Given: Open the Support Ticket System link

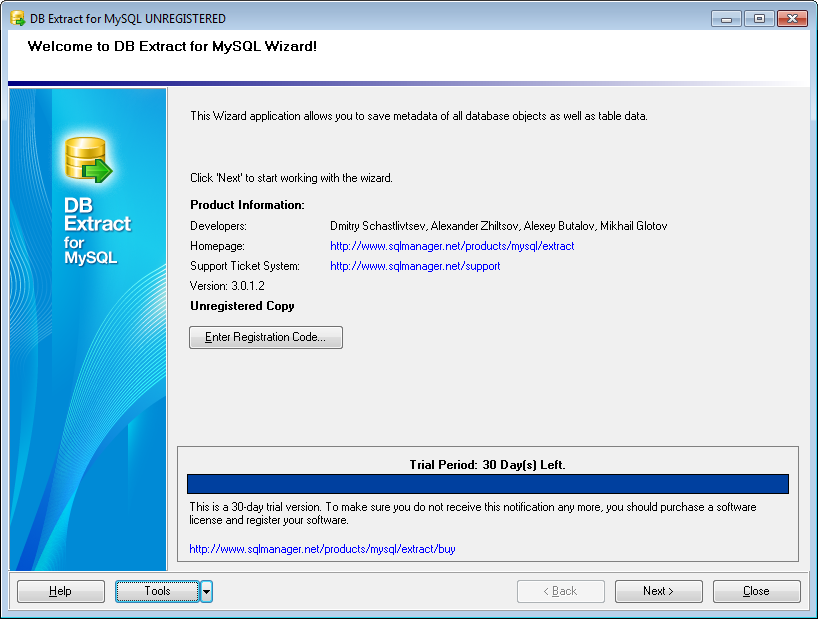Looking at the screenshot, I should pos(415,266).
